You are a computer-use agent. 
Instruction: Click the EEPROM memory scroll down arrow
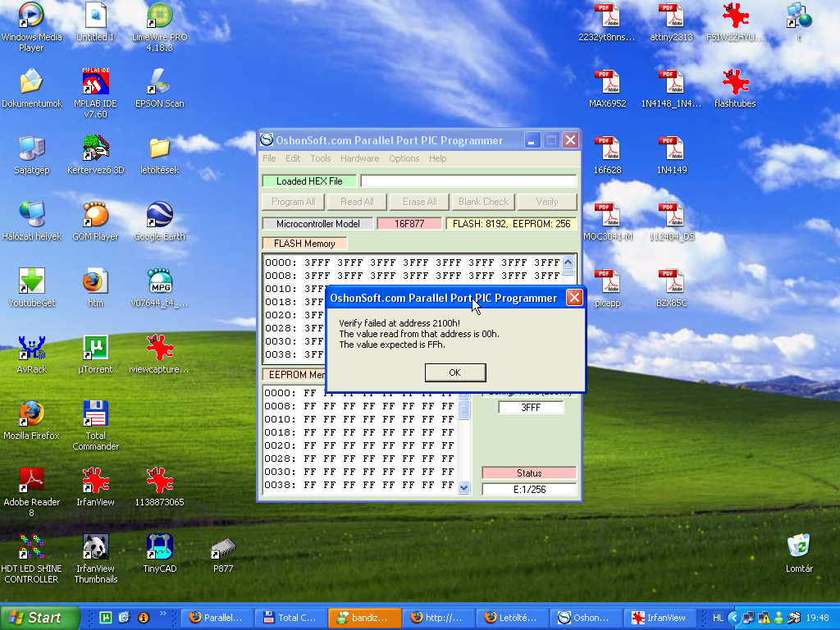(464, 487)
